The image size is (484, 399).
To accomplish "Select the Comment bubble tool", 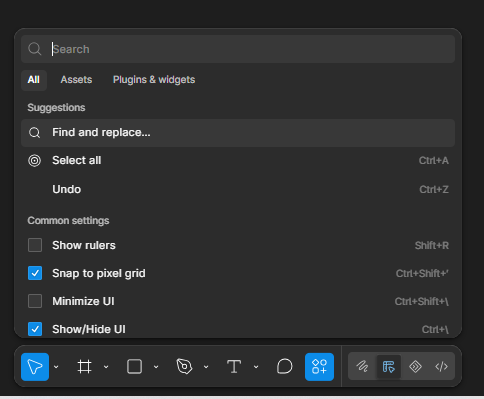I will (x=284, y=367).
